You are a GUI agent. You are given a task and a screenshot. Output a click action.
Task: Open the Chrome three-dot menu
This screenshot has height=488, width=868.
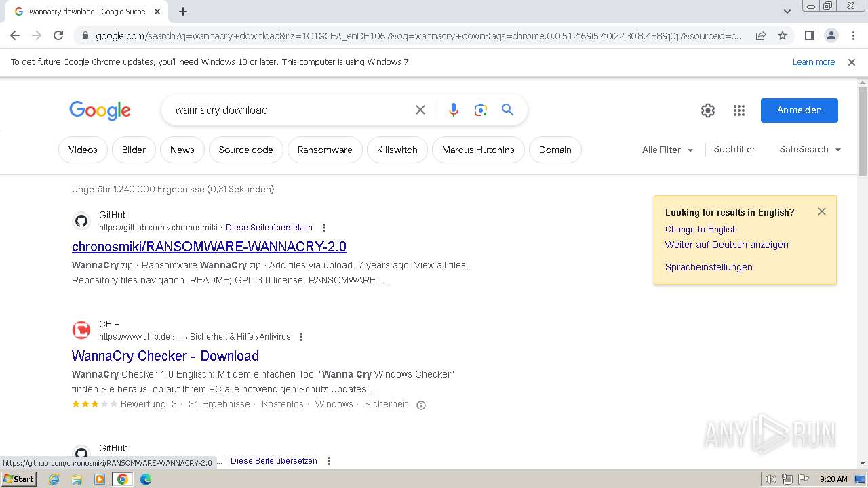pos(853,35)
